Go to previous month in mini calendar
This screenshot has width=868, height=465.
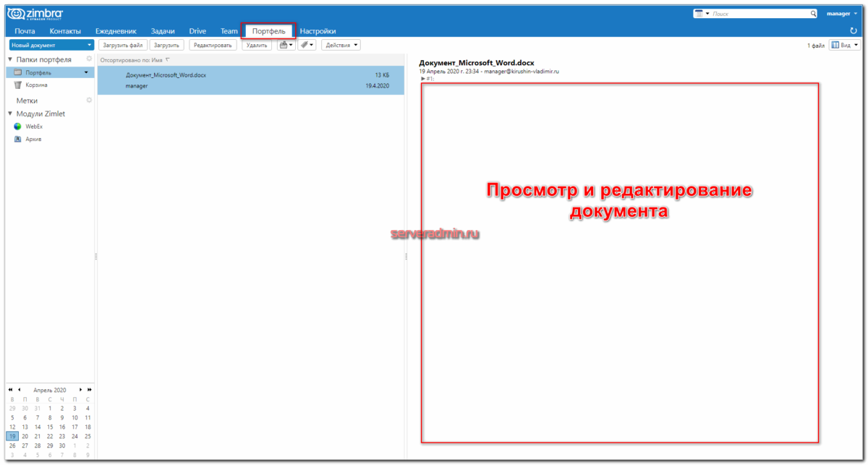(20, 390)
